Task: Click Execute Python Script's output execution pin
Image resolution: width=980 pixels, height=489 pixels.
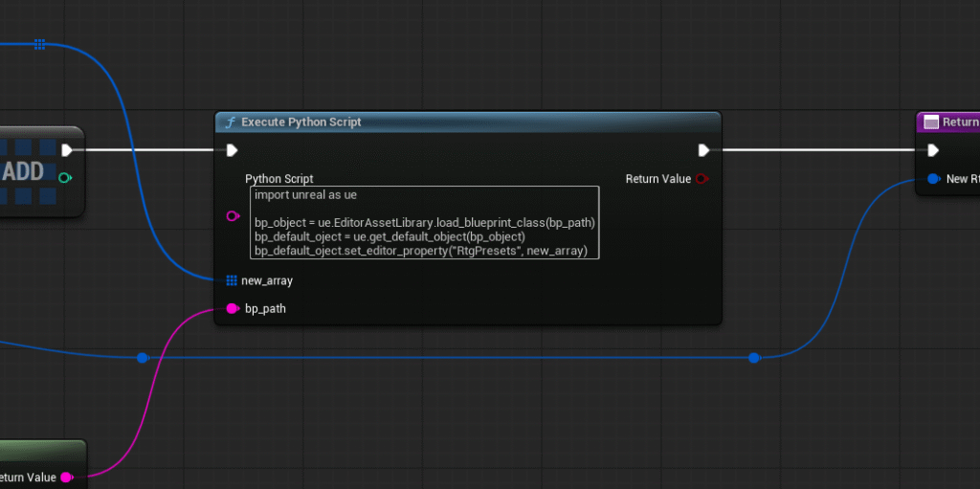Action: click(703, 150)
